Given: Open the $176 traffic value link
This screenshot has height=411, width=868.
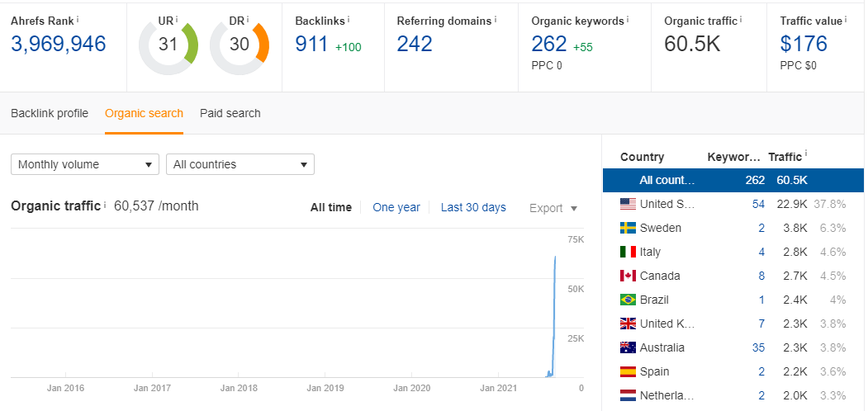Looking at the screenshot, I should (804, 44).
